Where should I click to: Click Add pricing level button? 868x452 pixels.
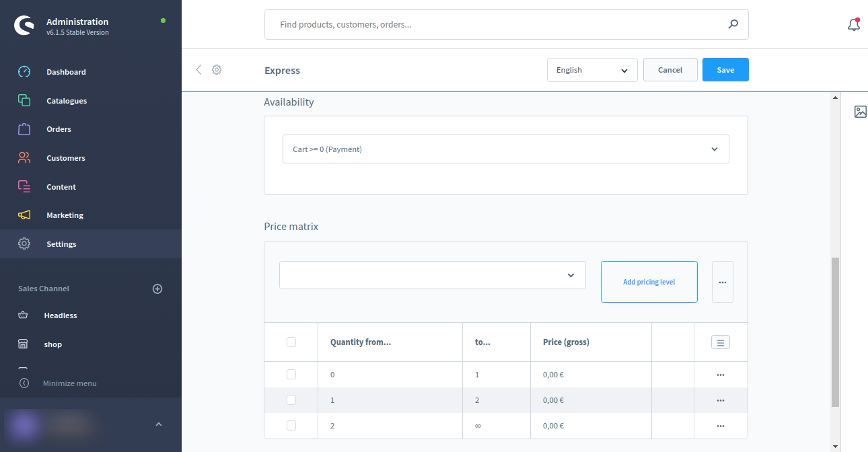pos(649,282)
